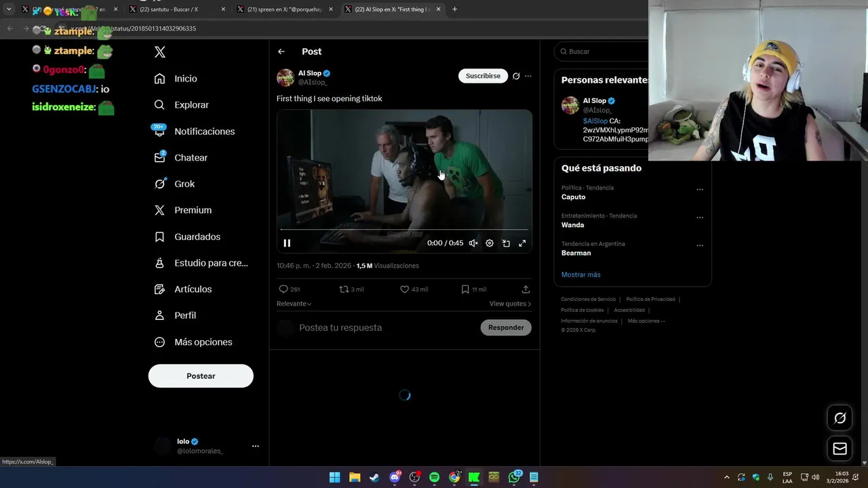
Task: Open account menu dots beside lolo
Action: click(x=256, y=446)
